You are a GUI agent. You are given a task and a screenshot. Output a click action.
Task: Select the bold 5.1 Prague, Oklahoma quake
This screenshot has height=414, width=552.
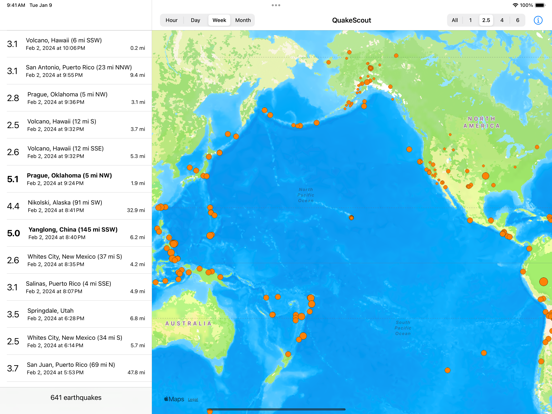(x=76, y=179)
